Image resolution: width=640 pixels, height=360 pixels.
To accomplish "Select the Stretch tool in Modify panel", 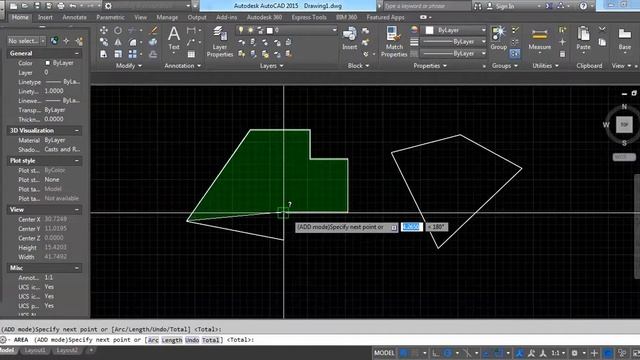I will [104, 54].
